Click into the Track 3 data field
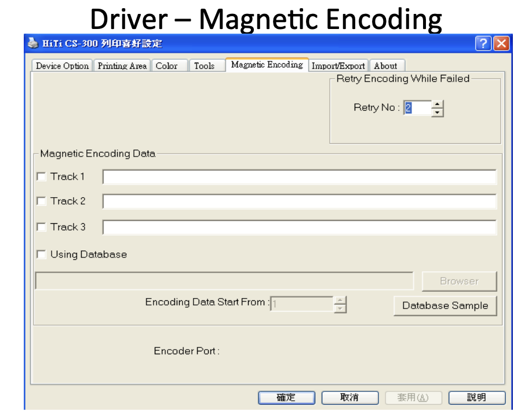532x414 pixels. [299, 227]
